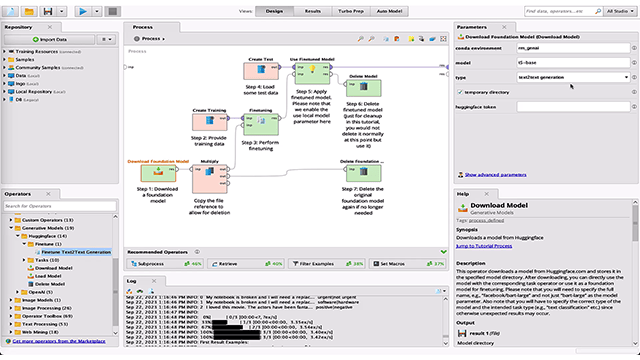The width and height of the screenshot is (640, 360).
Task: Click the global search field for data and operators
Action: 562,11
